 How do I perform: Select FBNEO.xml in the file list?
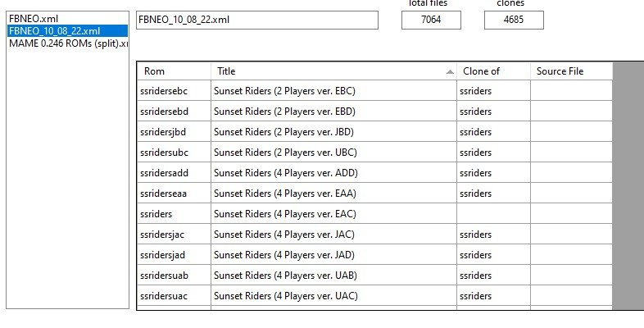(34, 19)
